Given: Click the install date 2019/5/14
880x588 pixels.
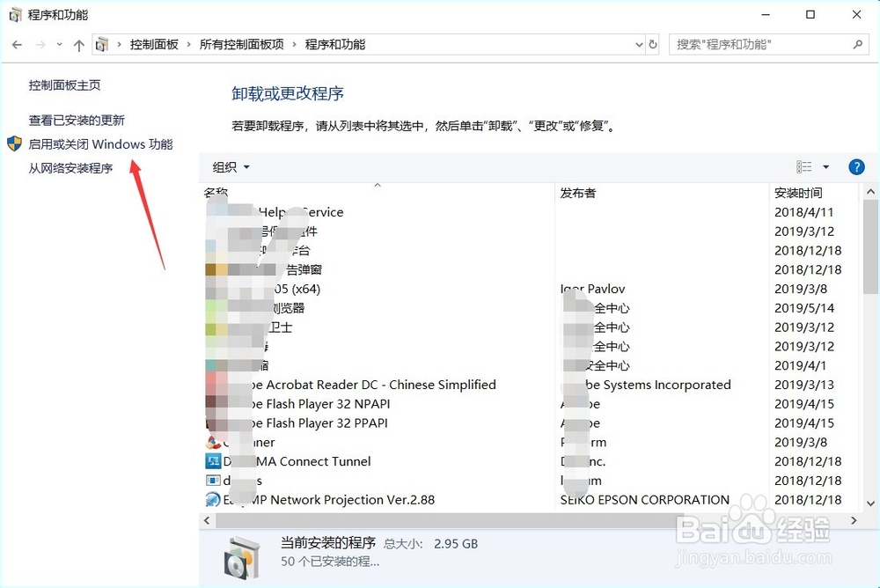Looking at the screenshot, I should click(804, 308).
